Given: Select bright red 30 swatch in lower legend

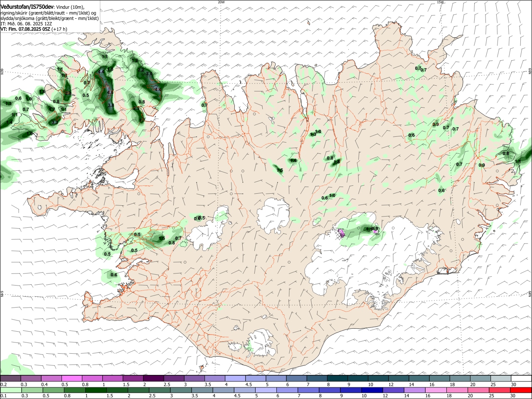Looking at the screenshot, I should [521, 390].
